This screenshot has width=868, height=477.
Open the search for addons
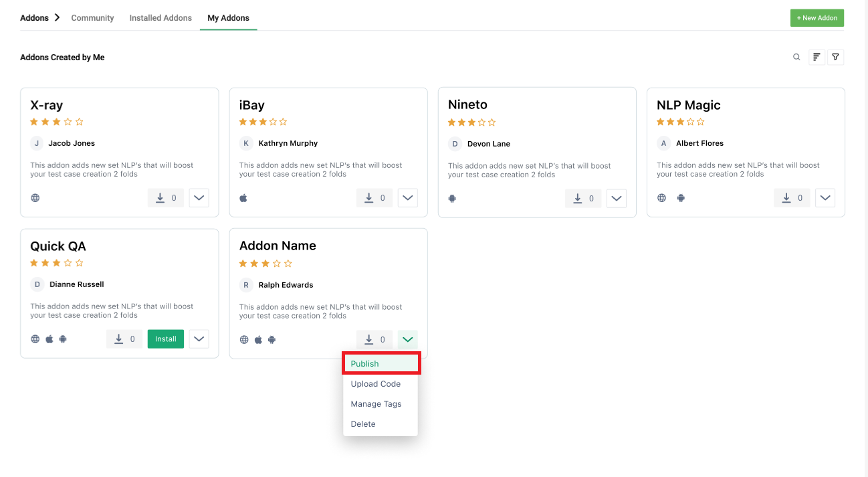click(x=796, y=57)
